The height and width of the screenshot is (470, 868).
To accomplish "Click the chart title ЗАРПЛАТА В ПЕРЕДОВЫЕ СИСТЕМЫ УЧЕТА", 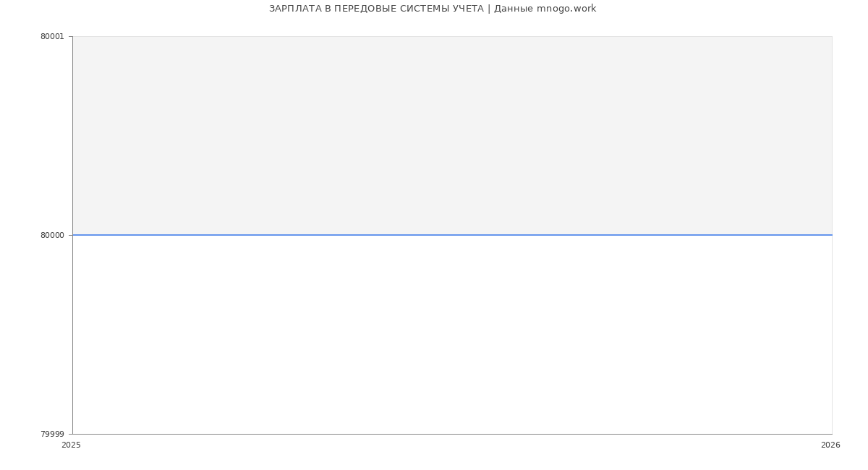I will pos(376,9).
